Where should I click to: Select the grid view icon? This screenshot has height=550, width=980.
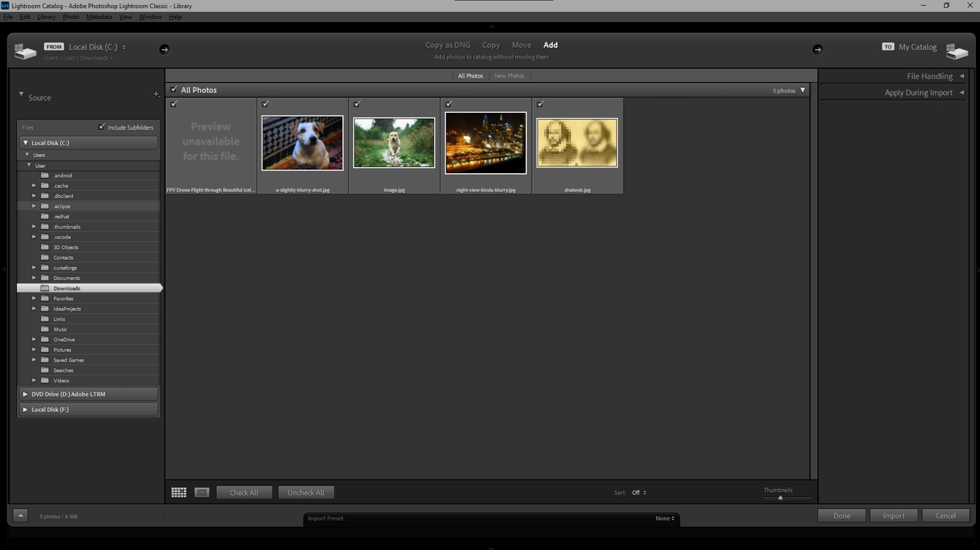point(178,492)
